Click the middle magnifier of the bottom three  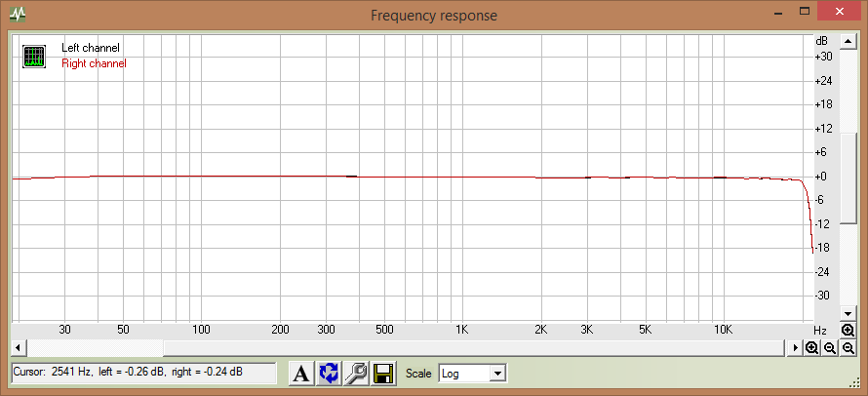click(830, 348)
